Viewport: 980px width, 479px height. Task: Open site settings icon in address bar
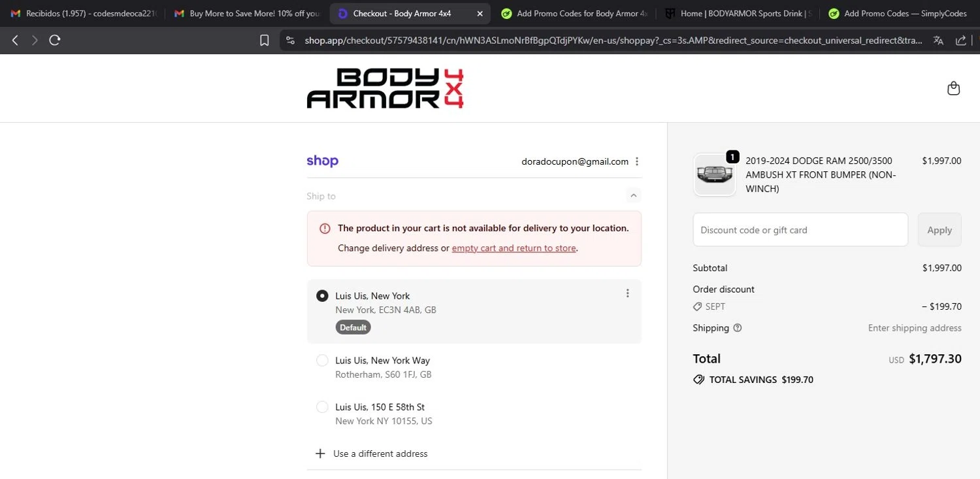[x=291, y=41]
